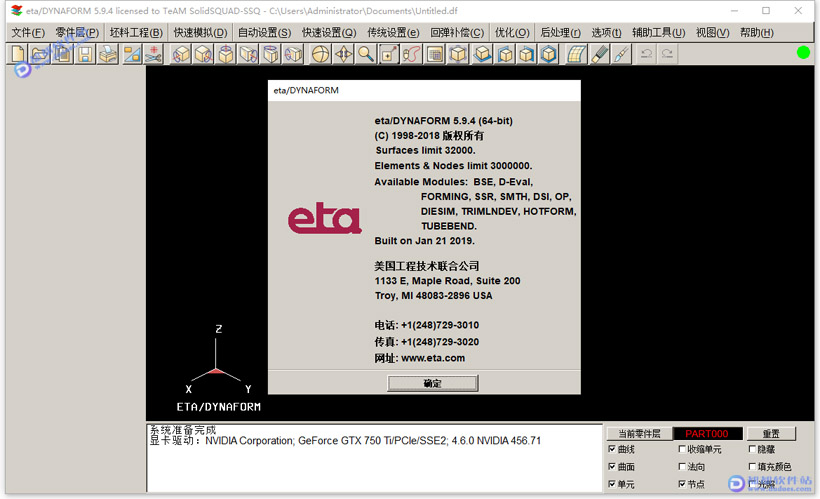The height and width of the screenshot is (499, 820).
Task: Open the 优化(O) menu
Action: coord(512,32)
